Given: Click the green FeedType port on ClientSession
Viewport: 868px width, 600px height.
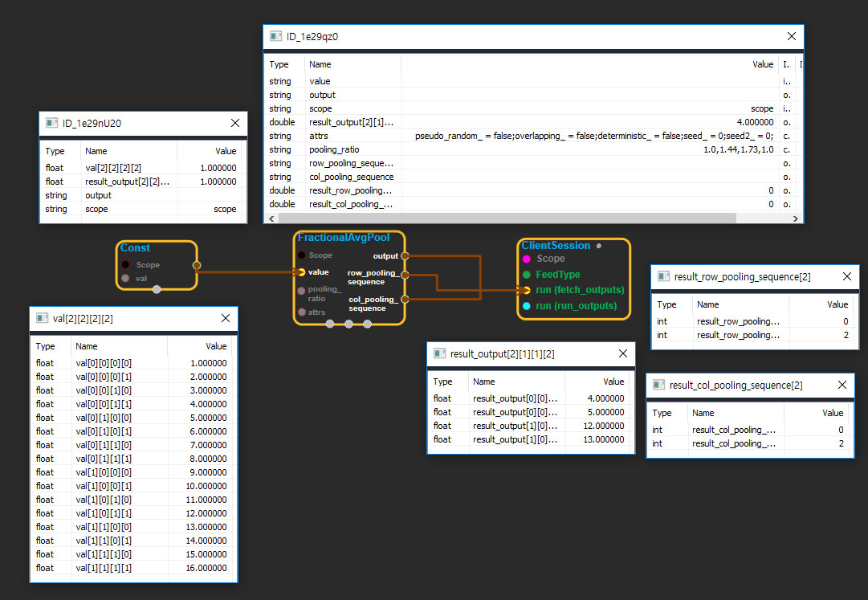Looking at the screenshot, I should tap(526, 275).
